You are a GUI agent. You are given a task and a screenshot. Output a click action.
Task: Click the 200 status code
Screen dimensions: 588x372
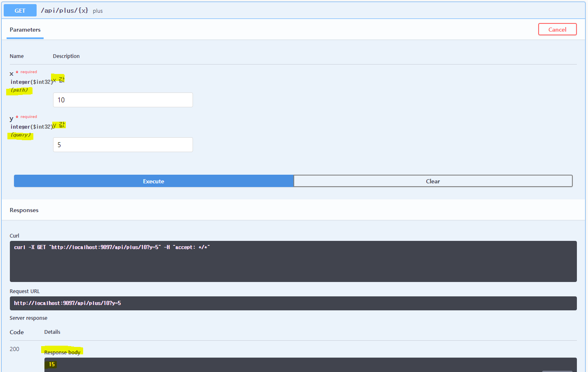click(14, 349)
